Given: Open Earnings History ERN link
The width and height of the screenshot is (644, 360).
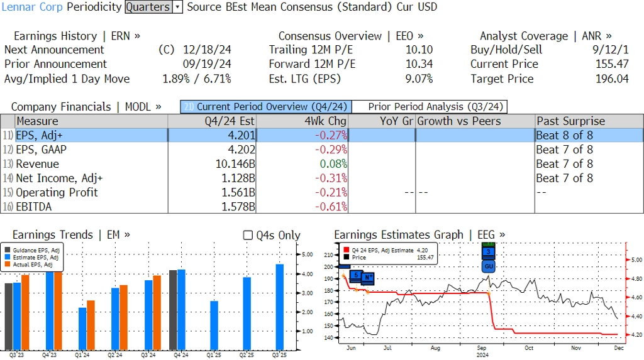Looking at the screenshot, I should [x=77, y=36].
